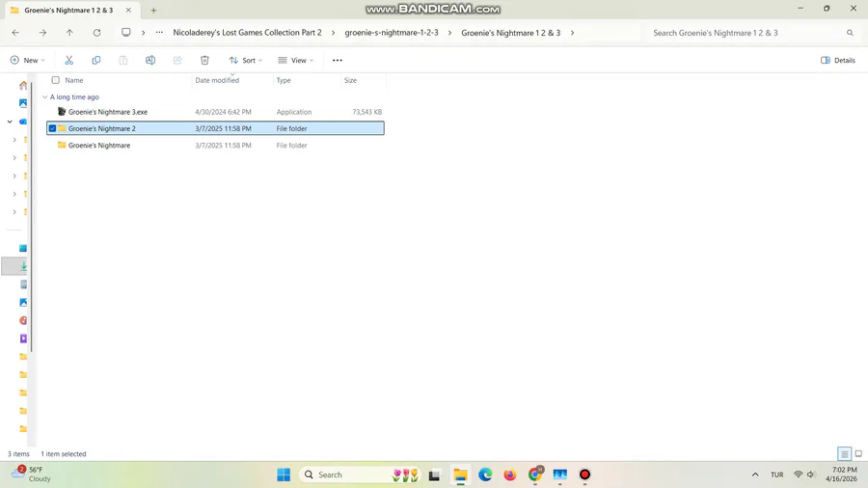The width and height of the screenshot is (868, 488).
Task: Open the View options dropdown
Action: pos(296,61)
